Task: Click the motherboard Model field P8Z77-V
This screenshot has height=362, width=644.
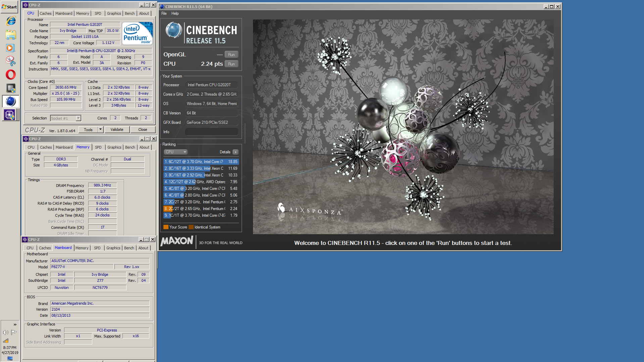Action: click(82, 267)
